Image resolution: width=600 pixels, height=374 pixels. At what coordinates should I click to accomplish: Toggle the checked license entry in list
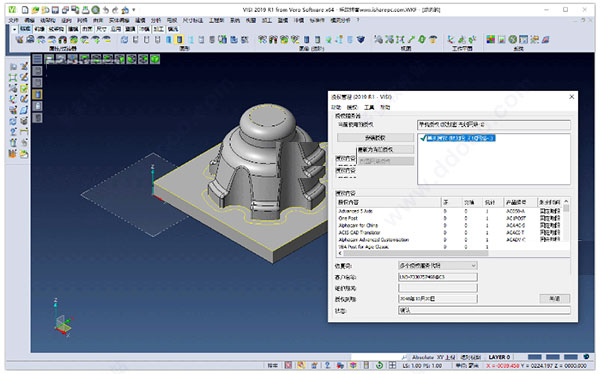(458, 138)
